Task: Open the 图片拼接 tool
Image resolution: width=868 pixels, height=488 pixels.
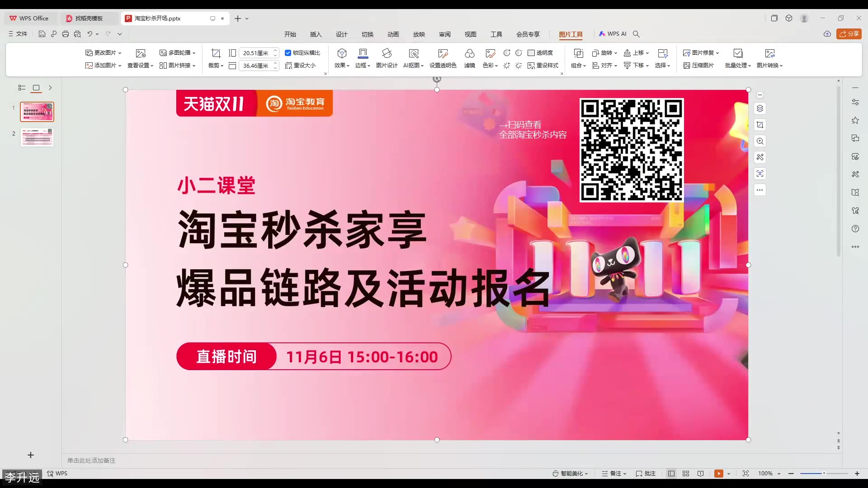Action: (x=178, y=65)
